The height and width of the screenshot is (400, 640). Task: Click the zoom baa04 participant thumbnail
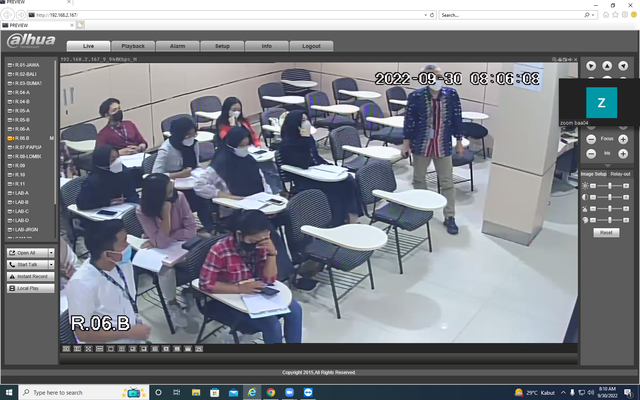[x=601, y=102]
